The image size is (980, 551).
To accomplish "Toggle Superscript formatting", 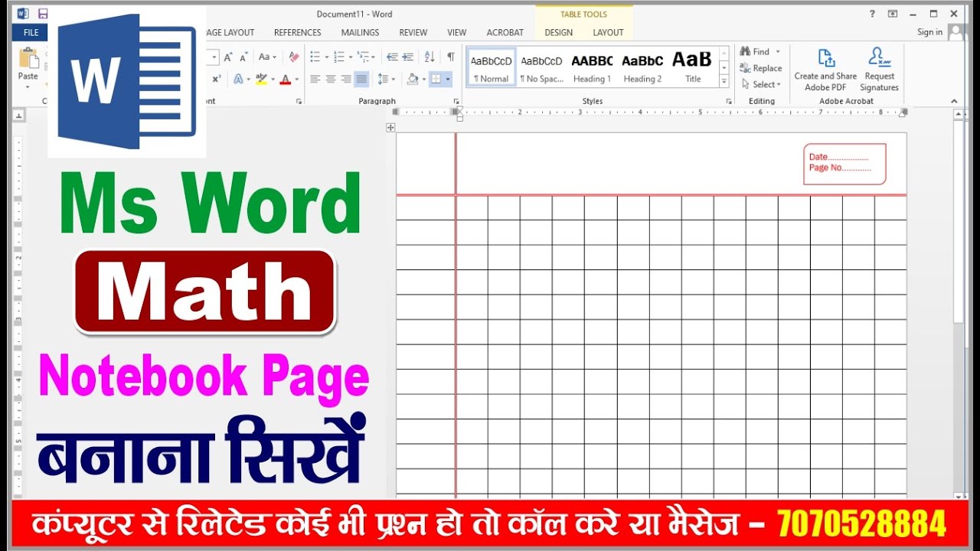I will click(217, 79).
